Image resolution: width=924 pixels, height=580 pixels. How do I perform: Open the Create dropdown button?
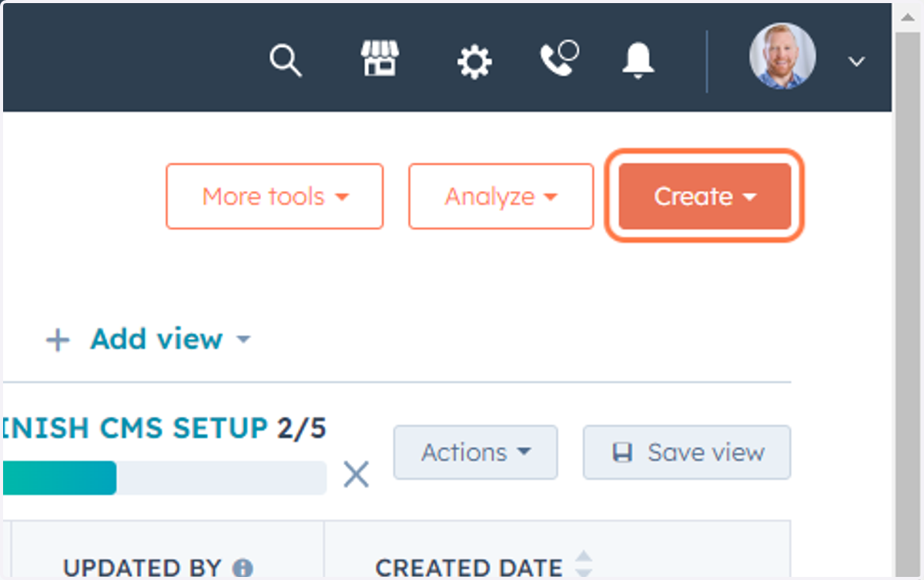coord(705,196)
